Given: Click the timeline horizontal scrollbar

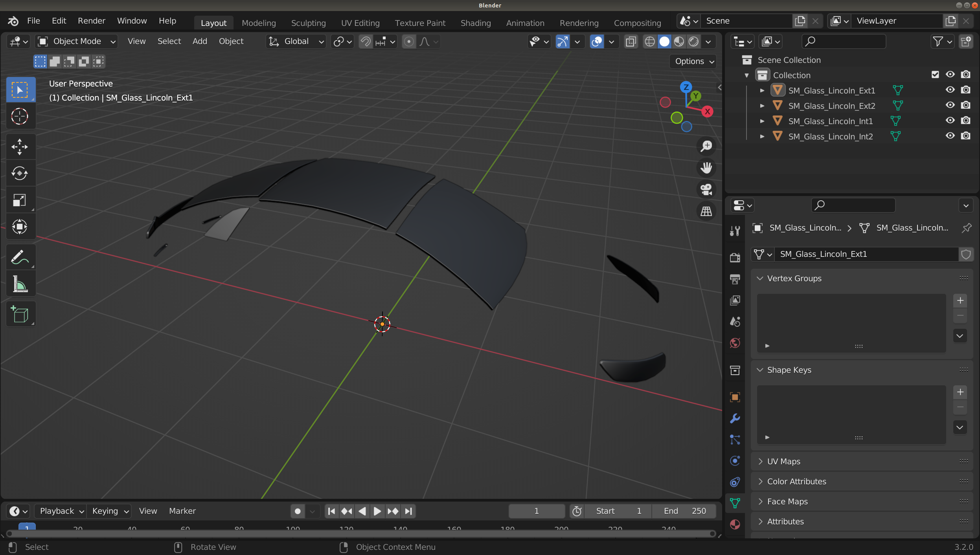Looking at the screenshot, I should tap(360, 533).
